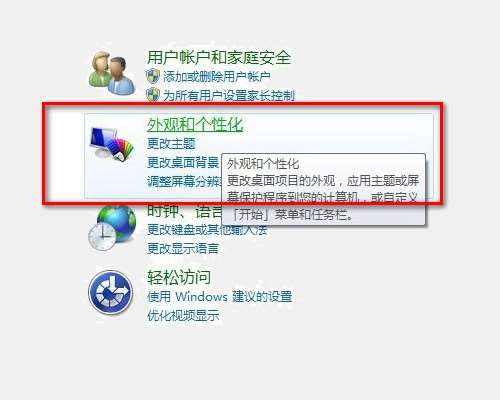The width and height of the screenshot is (500, 400).
Task: Click 使用 Windows 建议的设置 link
Action: (220, 296)
